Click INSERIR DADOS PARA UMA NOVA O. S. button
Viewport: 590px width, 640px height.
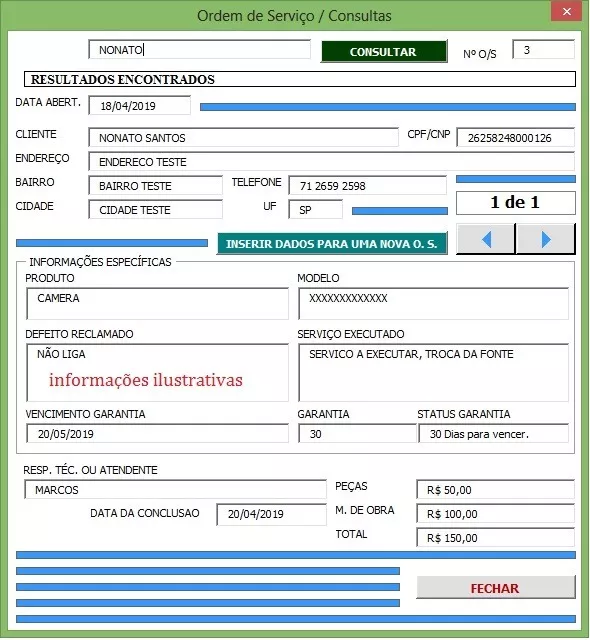click(332, 244)
